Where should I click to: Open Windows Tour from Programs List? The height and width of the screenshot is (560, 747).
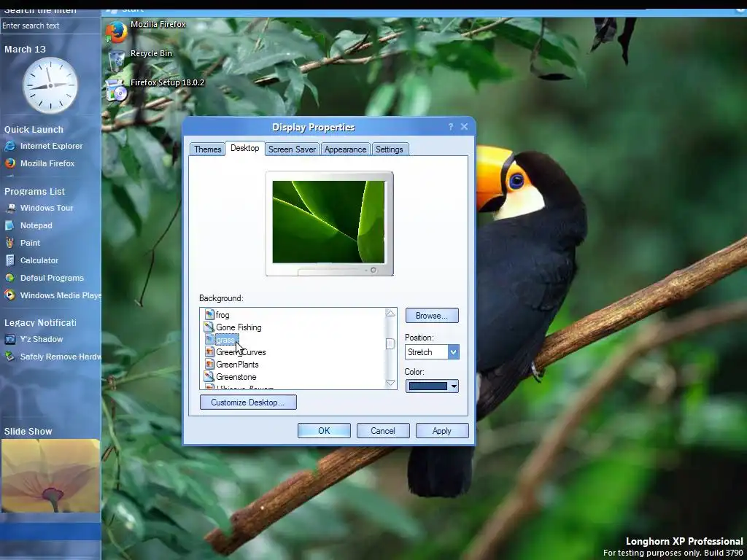click(47, 208)
